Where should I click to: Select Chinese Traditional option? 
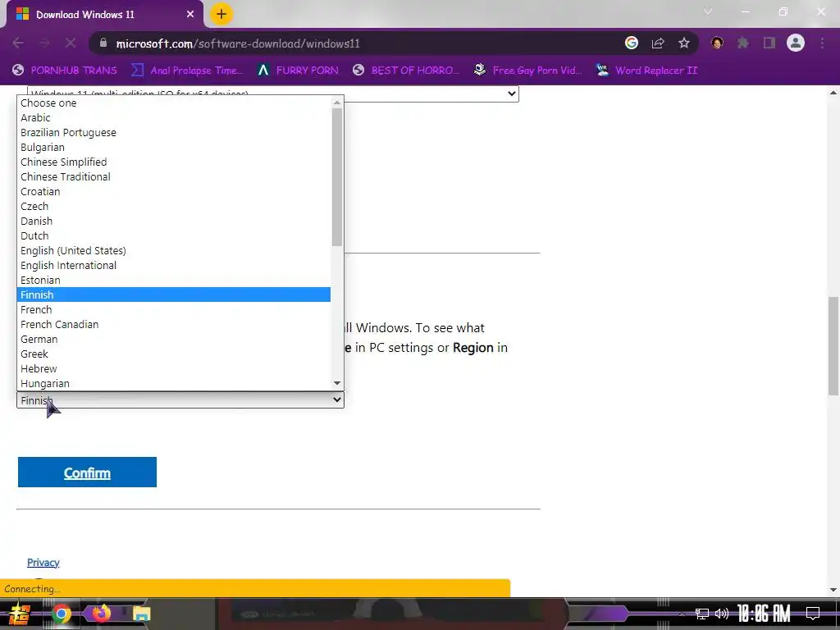(x=174, y=177)
